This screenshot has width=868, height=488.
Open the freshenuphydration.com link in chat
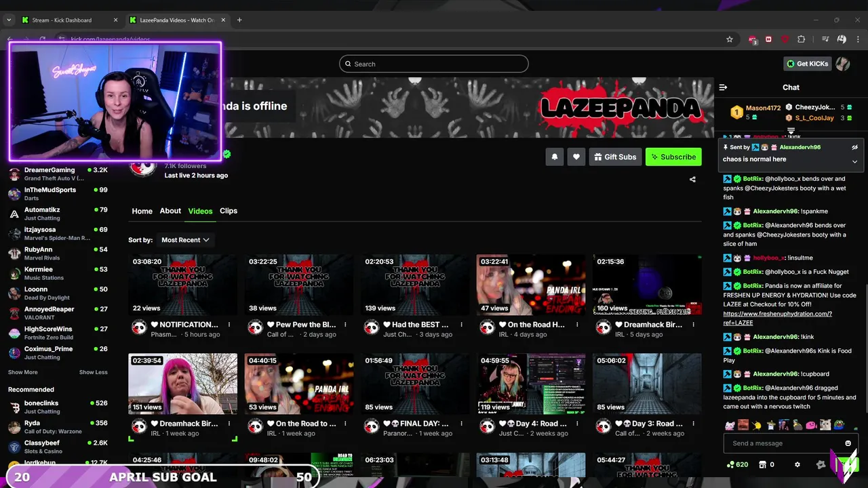pos(778,318)
